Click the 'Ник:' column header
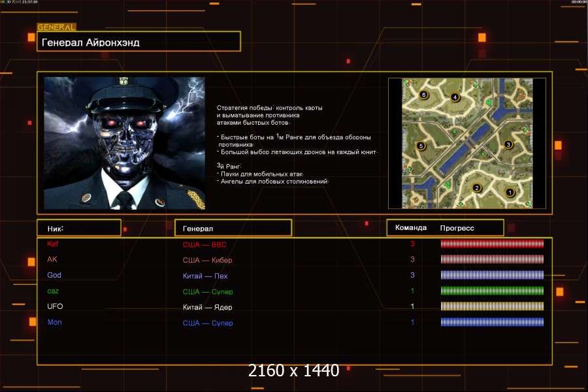 [x=79, y=228]
